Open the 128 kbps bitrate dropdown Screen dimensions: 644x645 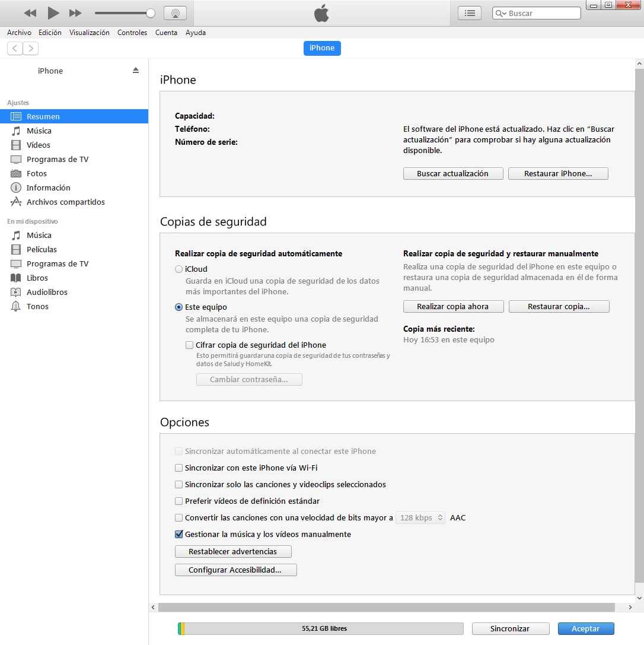(x=420, y=517)
